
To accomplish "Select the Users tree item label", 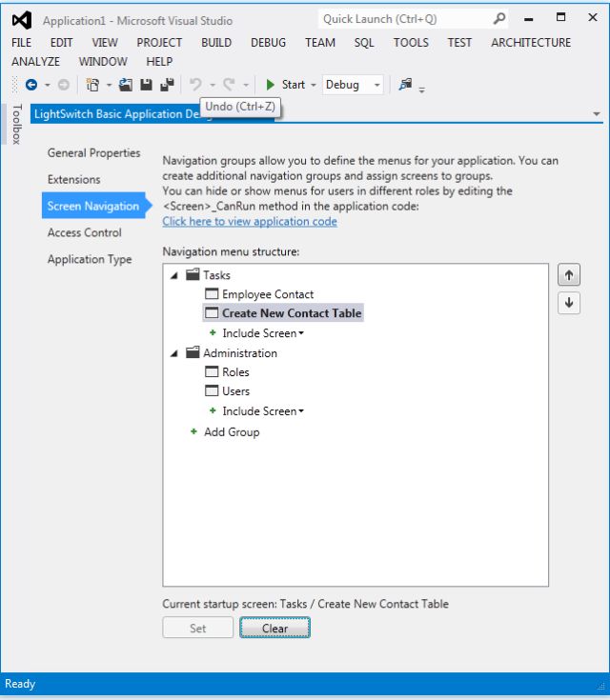I will 236,391.
